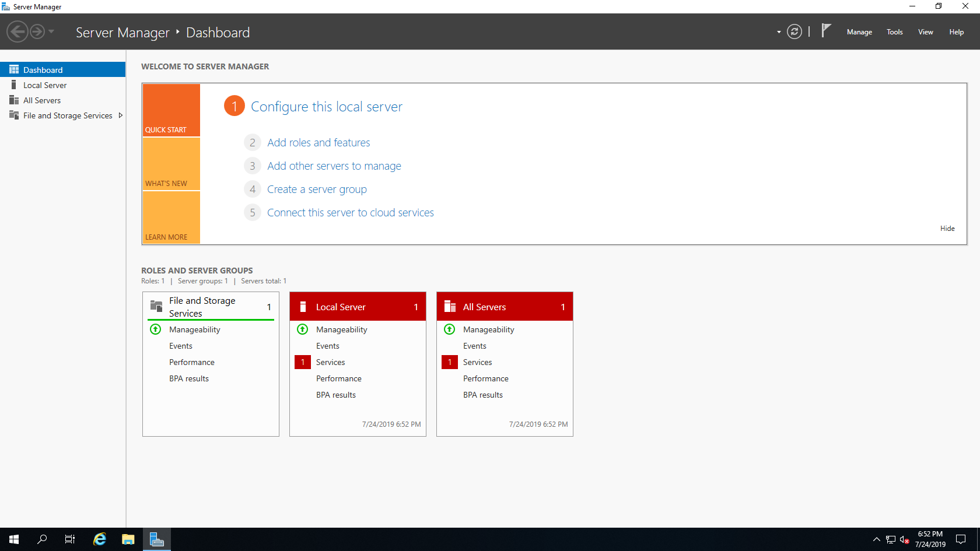Image resolution: width=980 pixels, height=551 pixels.
Task: Select Local Server in the sidebar
Action: pos(62,85)
